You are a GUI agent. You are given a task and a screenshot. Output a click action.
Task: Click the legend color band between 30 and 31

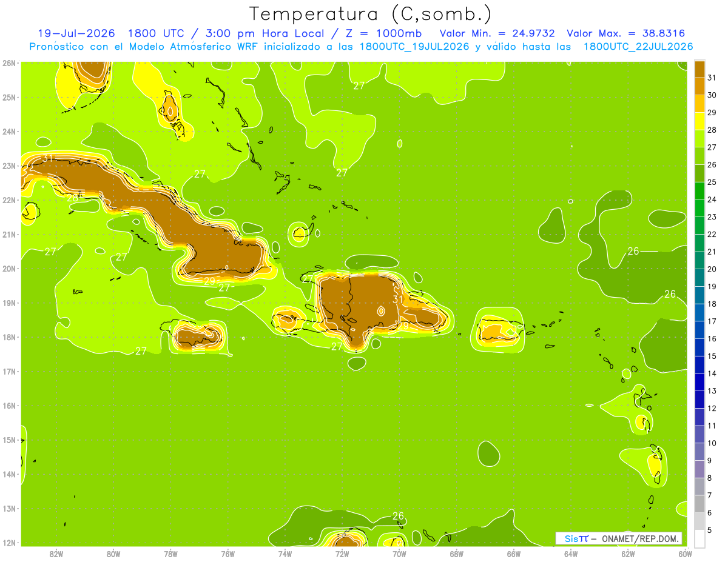click(700, 86)
